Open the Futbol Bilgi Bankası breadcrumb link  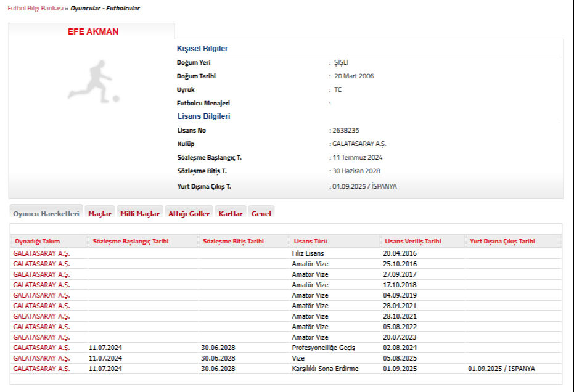pyautogui.click(x=35, y=9)
